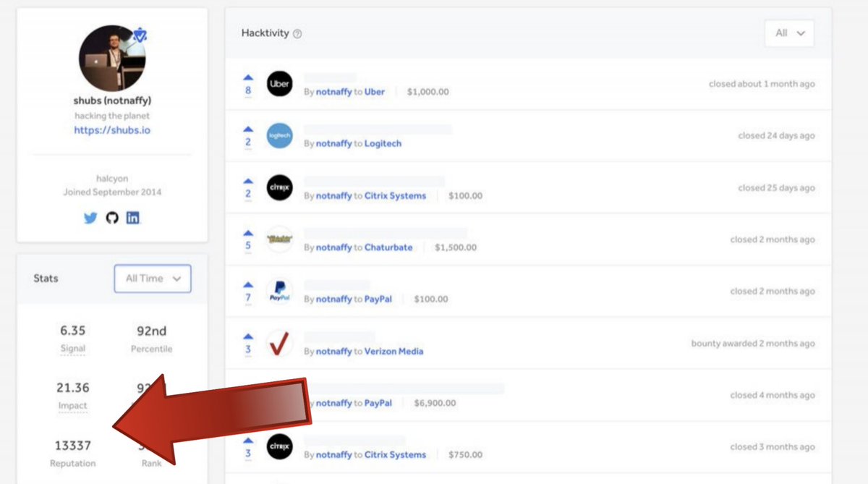The width and height of the screenshot is (868, 484).
Task: Click the 92nd Percentile stat
Action: coord(152,338)
